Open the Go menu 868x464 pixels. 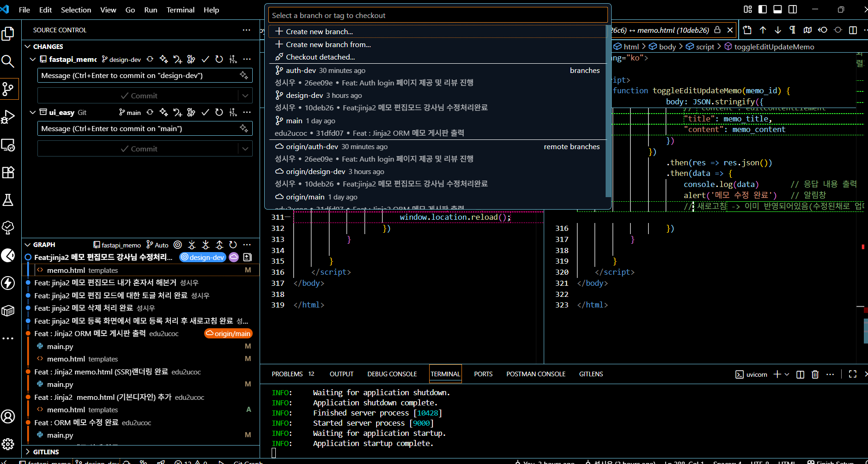130,10
